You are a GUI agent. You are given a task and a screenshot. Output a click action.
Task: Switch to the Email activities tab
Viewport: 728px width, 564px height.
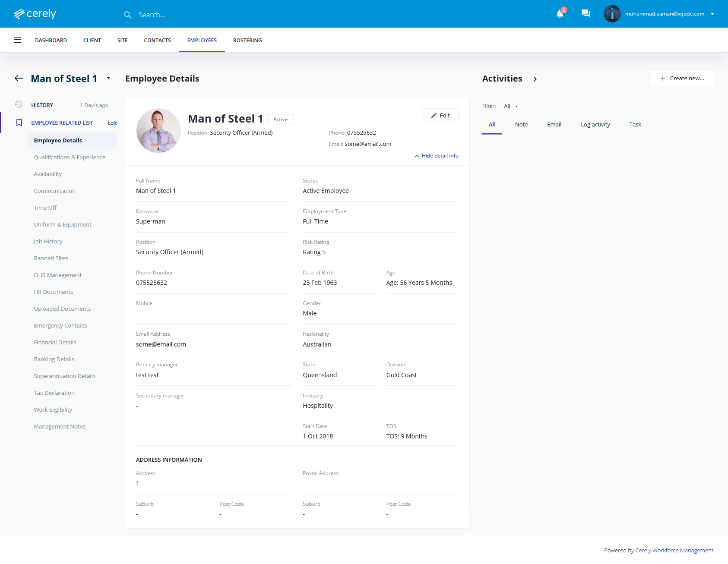coord(554,124)
